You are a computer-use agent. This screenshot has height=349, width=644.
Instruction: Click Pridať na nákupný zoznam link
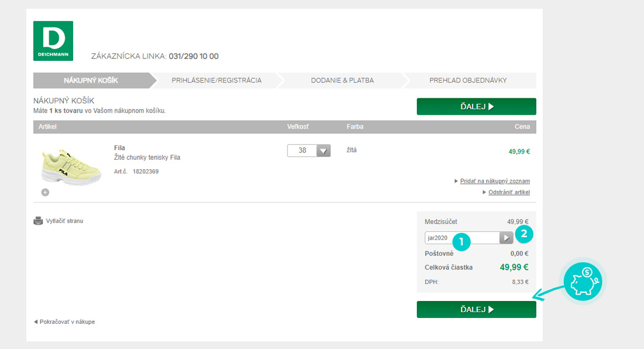point(495,181)
